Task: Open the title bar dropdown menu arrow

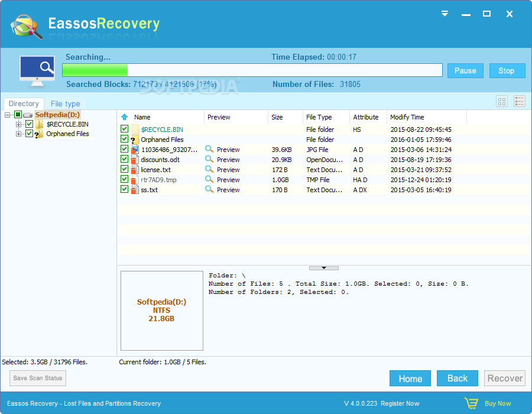Action: click(x=445, y=14)
